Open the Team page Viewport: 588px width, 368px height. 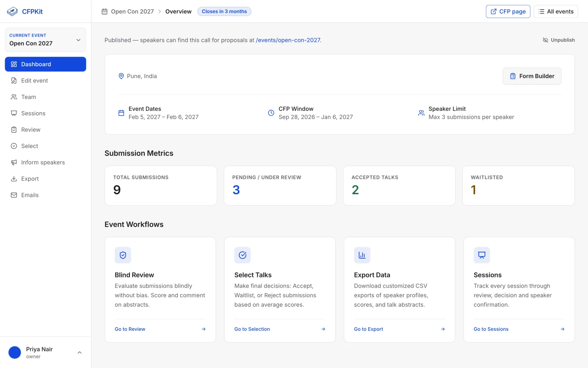(x=46, y=97)
